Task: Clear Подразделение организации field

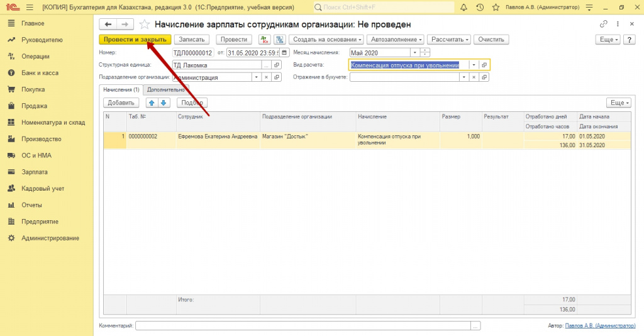Action: [x=266, y=77]
